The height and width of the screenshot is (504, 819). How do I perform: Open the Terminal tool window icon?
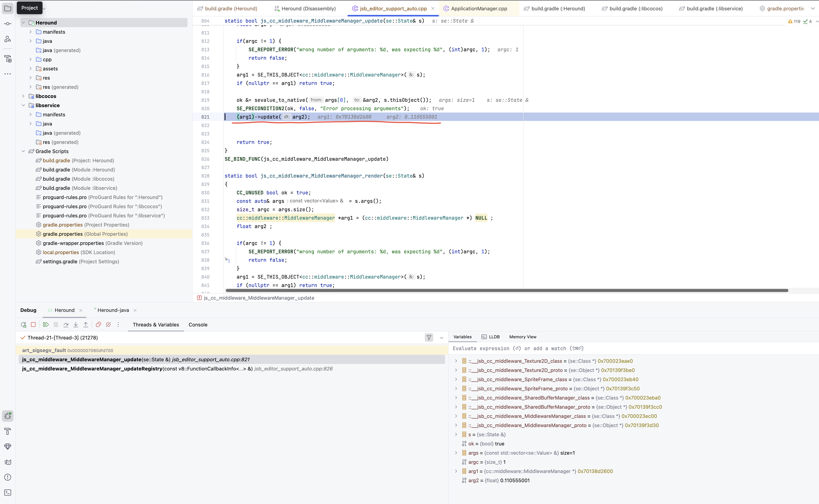(x=8, y=493)
